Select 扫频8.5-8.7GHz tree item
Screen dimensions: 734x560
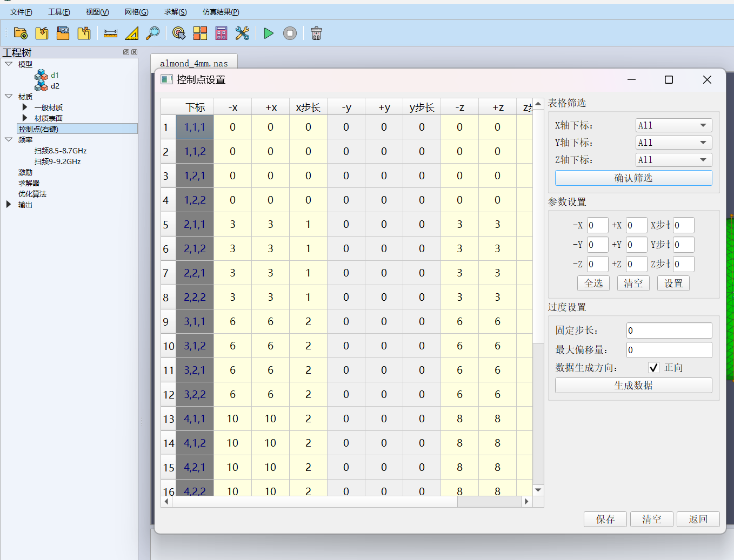tap(61, 151)
